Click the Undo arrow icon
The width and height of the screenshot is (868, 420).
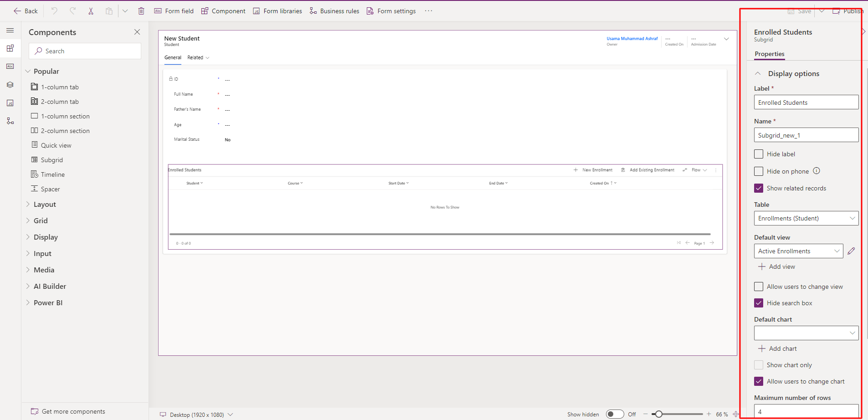54,11
